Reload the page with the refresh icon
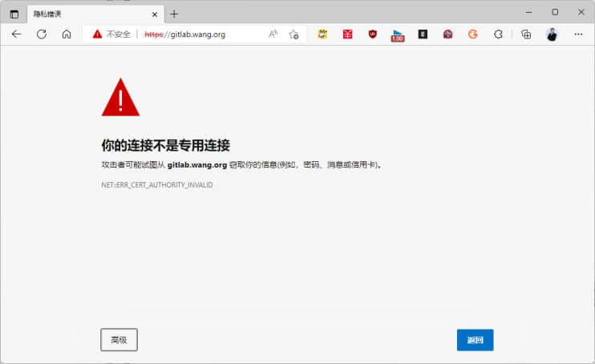 [42, 34]
